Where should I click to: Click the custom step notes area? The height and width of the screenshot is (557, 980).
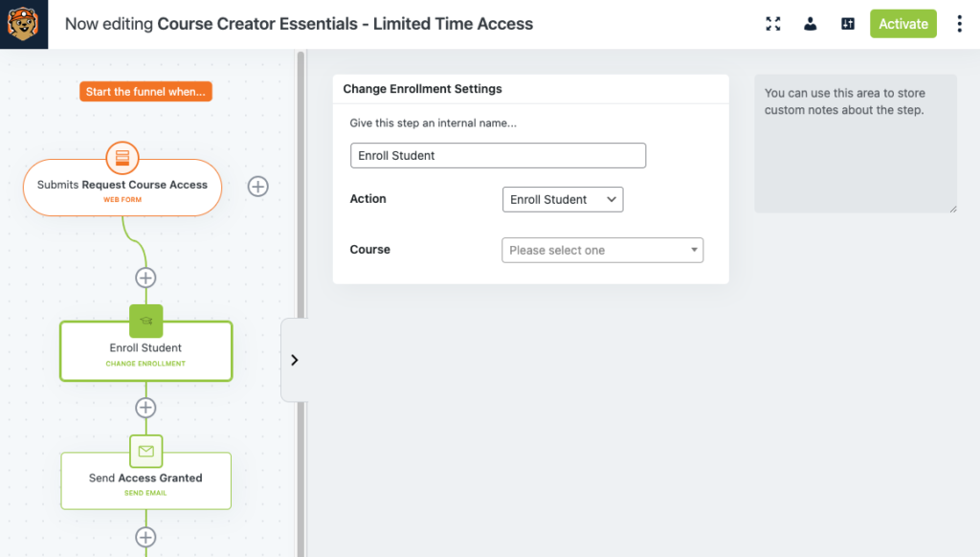click(856, 144)
